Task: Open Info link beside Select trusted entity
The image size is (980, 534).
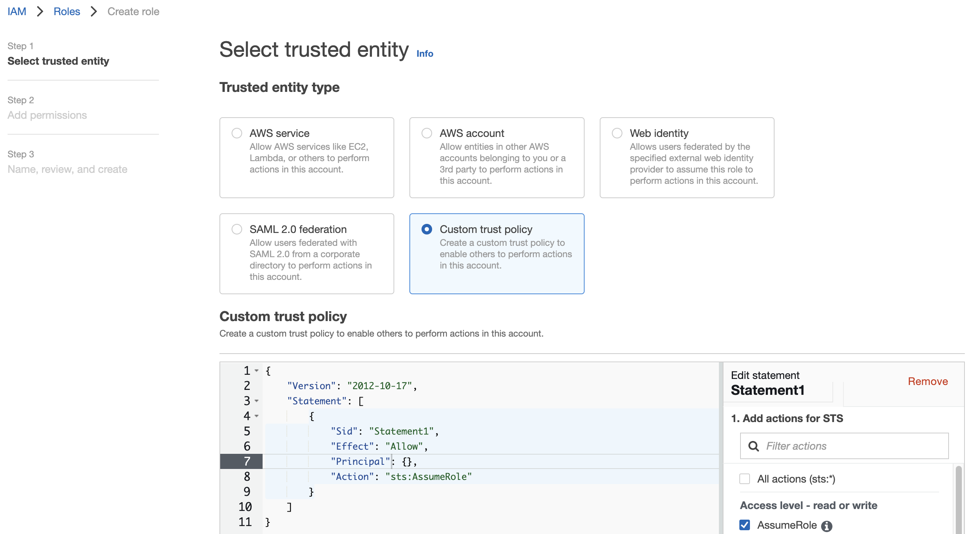Action: (x=425, y=54)
